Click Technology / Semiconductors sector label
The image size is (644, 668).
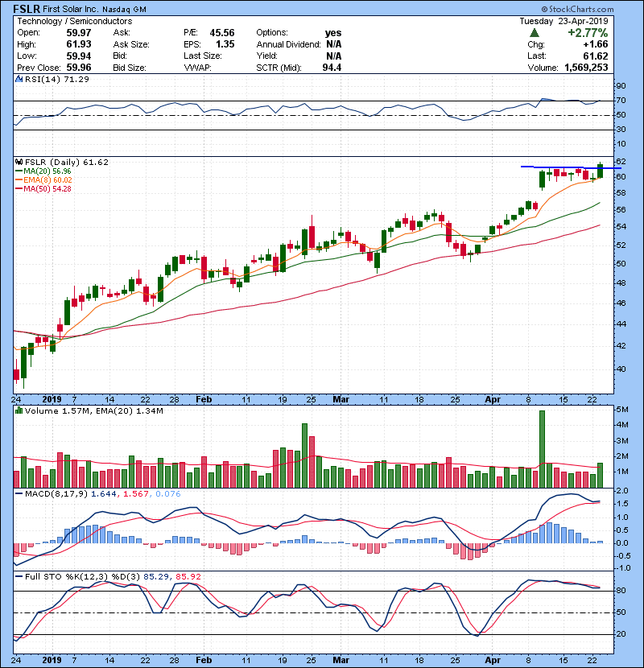coord(75,21)
